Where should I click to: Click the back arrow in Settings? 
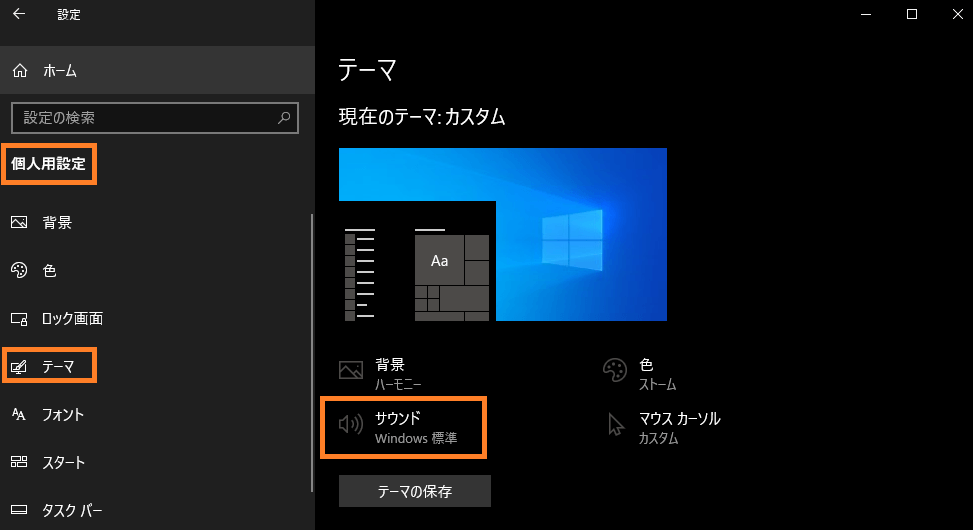pos(19,14)
